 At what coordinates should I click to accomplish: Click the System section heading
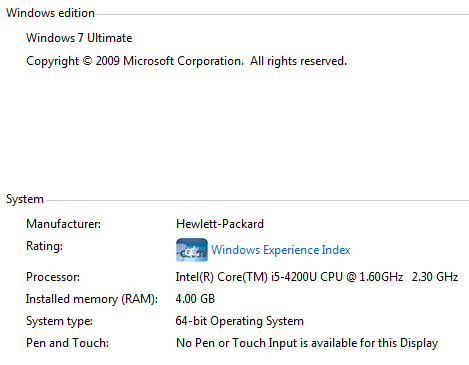(x=25, y=199)
